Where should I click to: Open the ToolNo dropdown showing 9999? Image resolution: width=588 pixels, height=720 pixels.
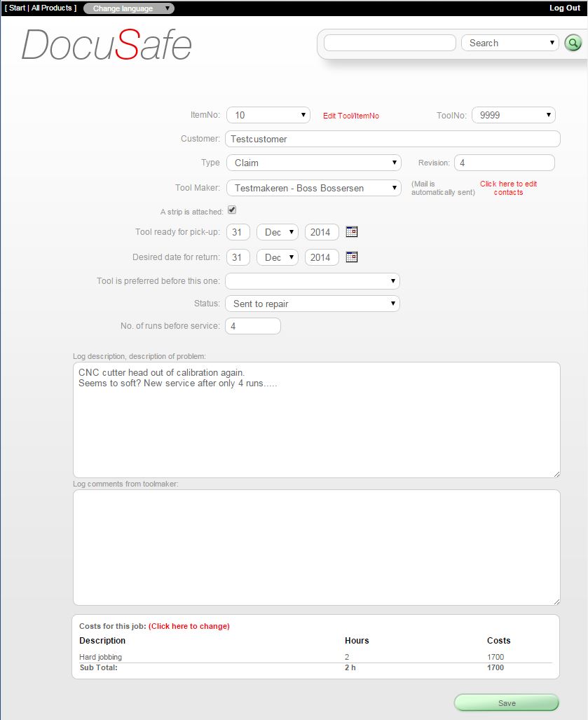point(514,115)
